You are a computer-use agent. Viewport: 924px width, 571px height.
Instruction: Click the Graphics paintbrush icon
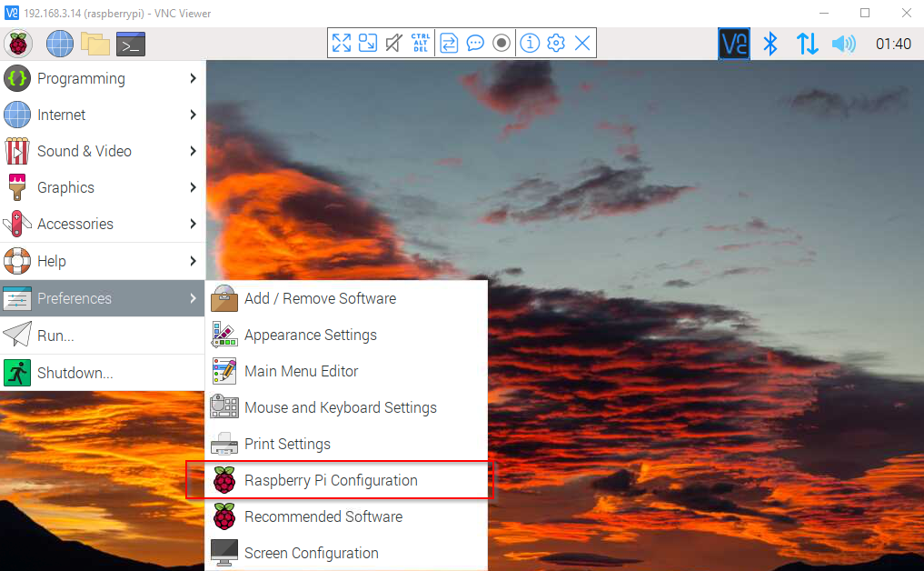[x=17, y=187]
